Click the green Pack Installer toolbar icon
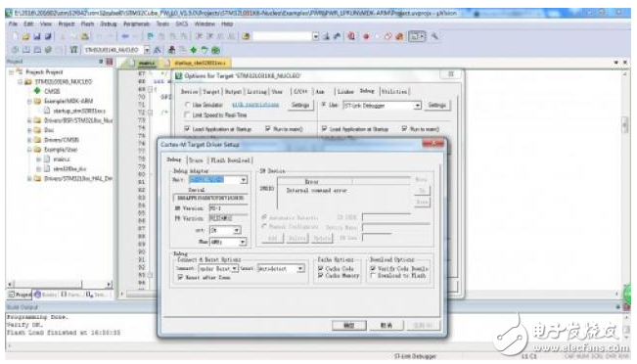The image size is (637, 364). (x=215, y=50)
